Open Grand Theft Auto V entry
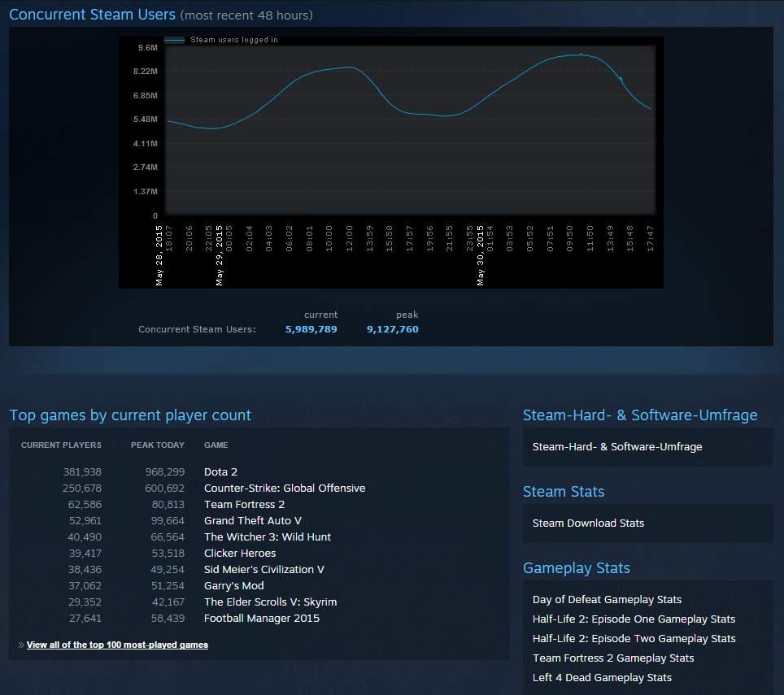Image resolution: width=784 pixels, height=695 pixels. tap(252, 520)
